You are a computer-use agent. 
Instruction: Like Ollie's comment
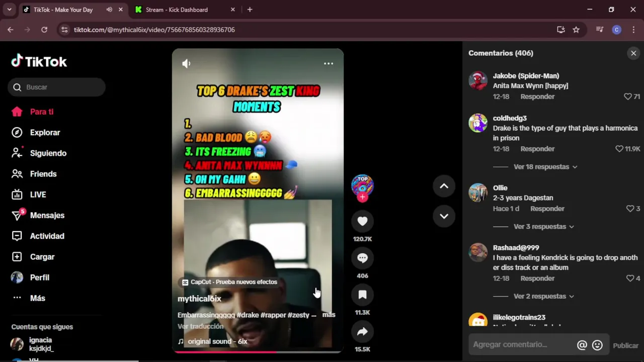click(630, 209)
